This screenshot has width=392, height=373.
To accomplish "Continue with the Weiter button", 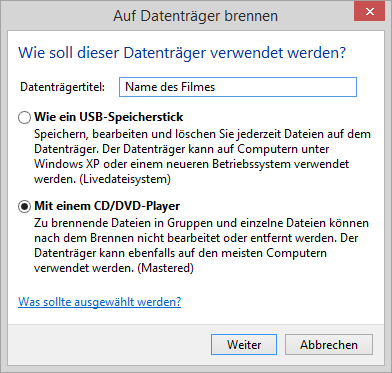I will pyautogui.click(x=244, y=345).
